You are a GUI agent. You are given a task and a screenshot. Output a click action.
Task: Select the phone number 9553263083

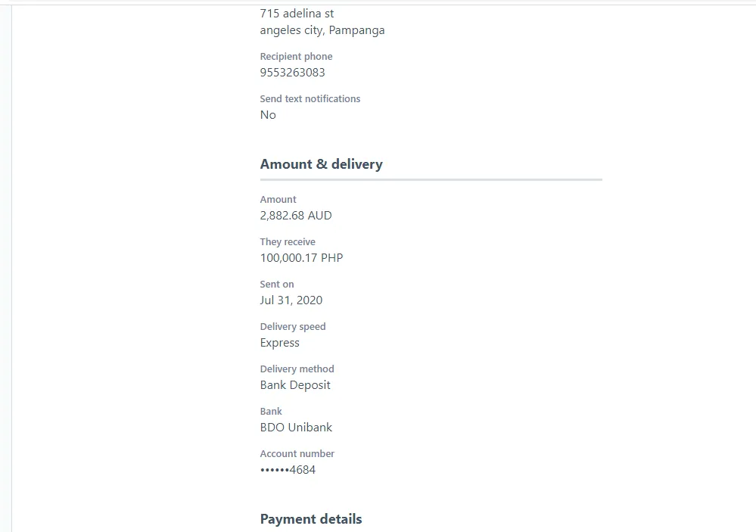pos(292,73)
